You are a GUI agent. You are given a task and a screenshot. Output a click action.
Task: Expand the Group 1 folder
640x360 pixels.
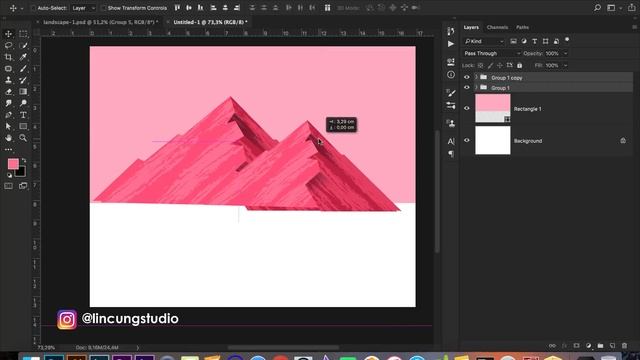pyautogui.click(x=476, y=87)
